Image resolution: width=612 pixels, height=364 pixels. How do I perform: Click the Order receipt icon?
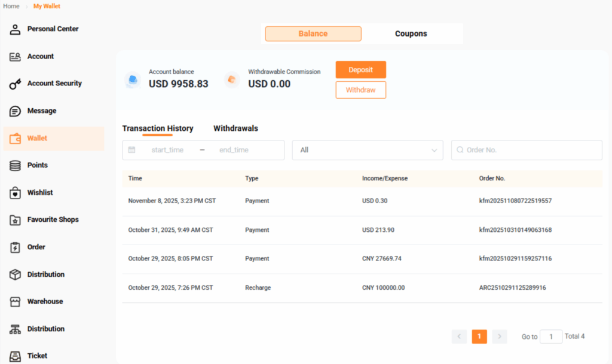pos(16,247)
